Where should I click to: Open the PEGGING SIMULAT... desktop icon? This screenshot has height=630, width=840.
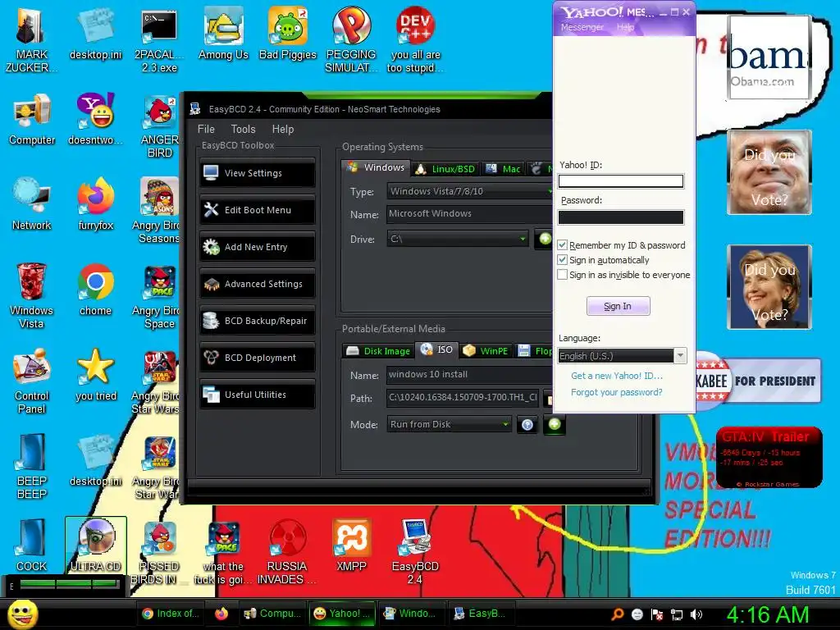click(351, 39)
